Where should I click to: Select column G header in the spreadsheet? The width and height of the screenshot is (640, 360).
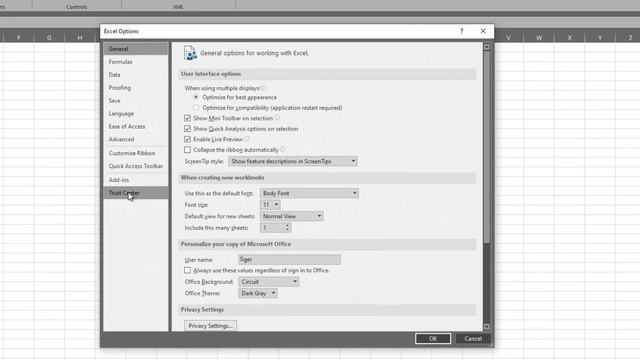(x=49, y=38)
